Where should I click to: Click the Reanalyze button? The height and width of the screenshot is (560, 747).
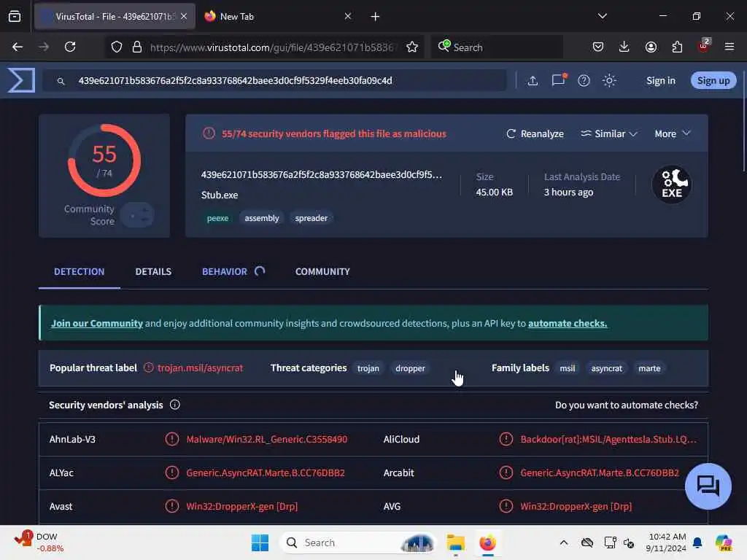(535, 134)
